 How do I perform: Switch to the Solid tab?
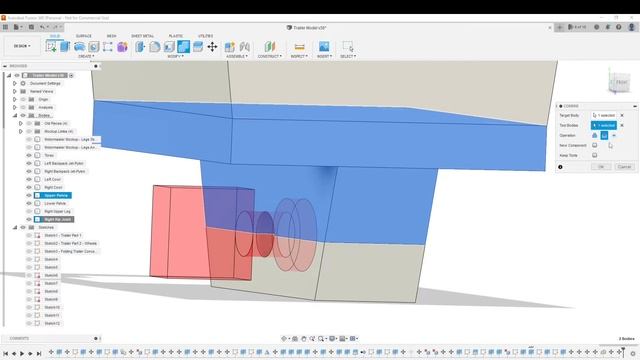tap(55, 36)
